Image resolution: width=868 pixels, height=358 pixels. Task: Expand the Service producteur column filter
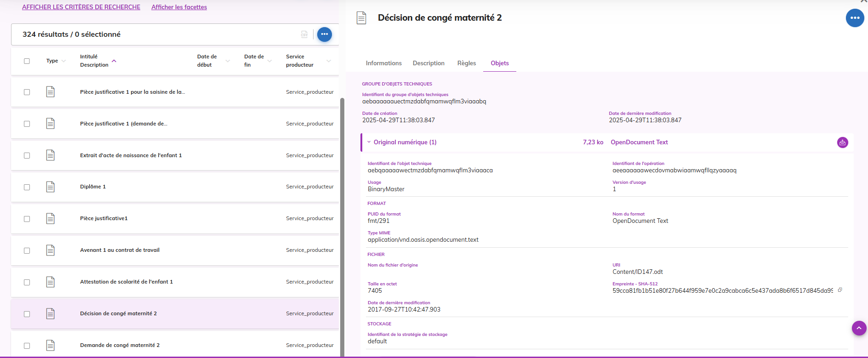(x=329, y=61)
